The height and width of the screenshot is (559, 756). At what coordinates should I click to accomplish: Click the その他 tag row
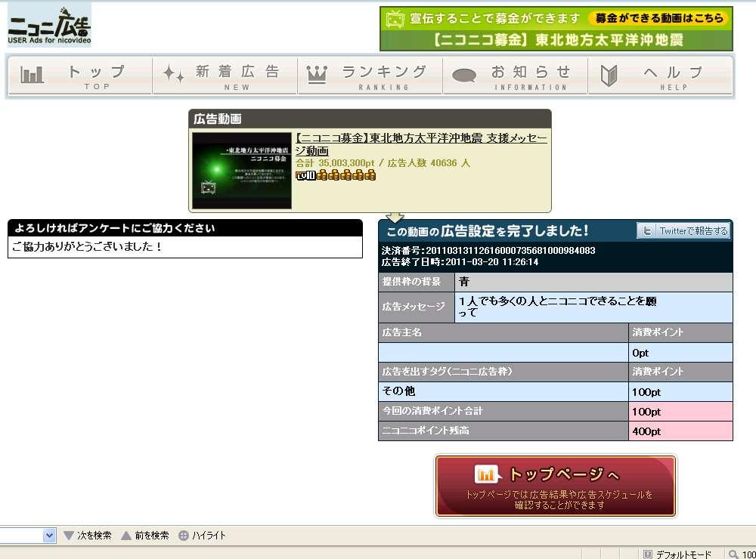coord(503,391)
